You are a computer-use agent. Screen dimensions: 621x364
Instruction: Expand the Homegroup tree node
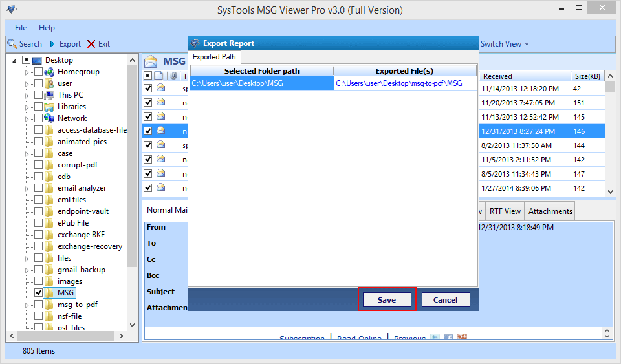(x=27, y=72)
